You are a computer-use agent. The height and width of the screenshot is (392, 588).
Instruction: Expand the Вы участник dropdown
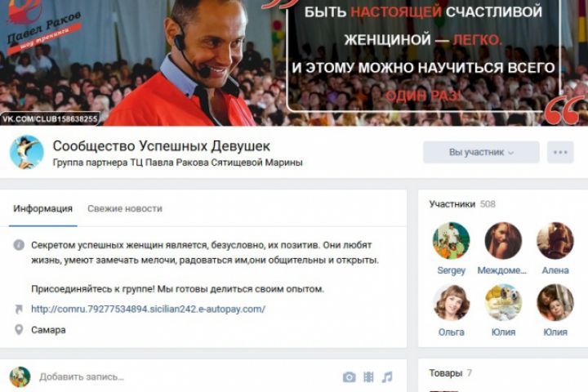481,152
